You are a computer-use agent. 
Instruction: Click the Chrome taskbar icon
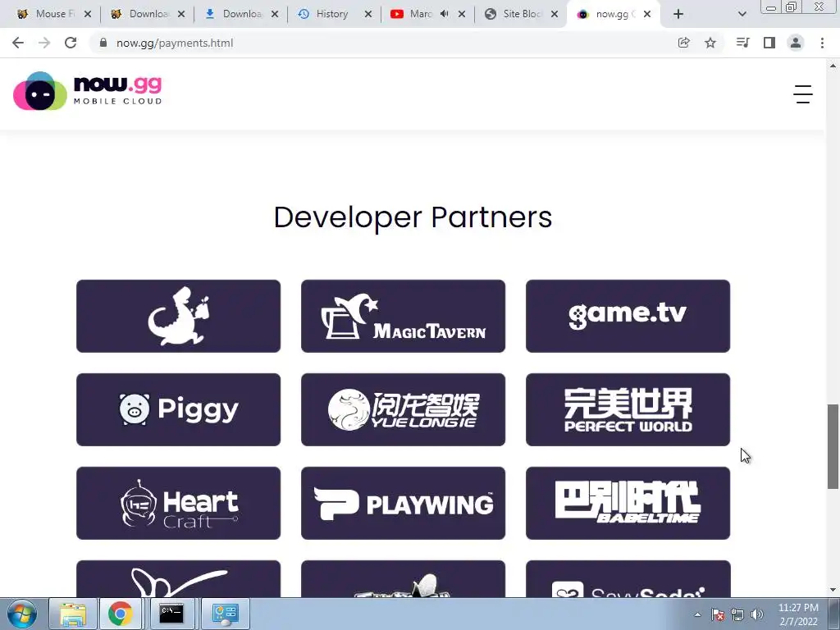pos(120,614)
